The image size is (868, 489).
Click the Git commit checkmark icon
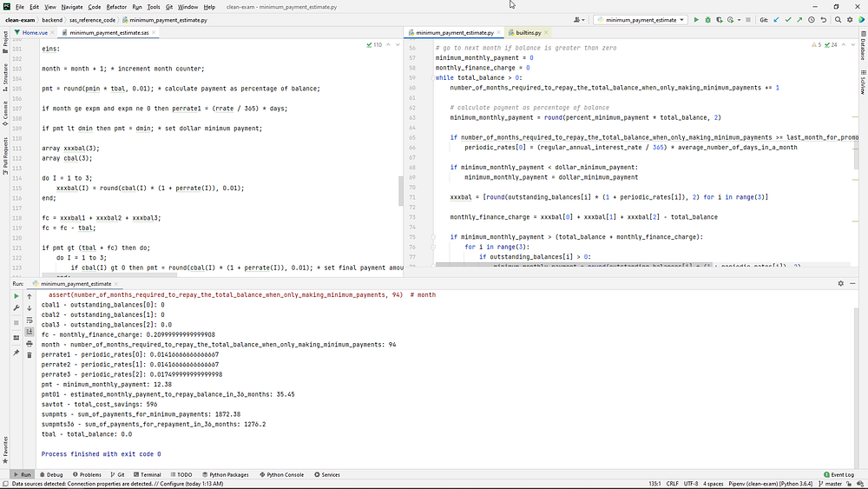(x=788, y=19)
